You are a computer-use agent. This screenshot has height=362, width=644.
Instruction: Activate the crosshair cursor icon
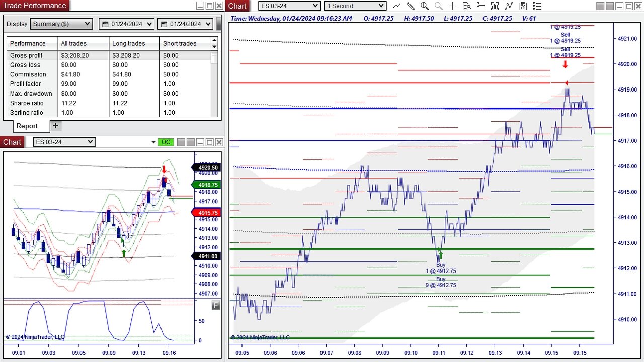click(x=452, y=6)
